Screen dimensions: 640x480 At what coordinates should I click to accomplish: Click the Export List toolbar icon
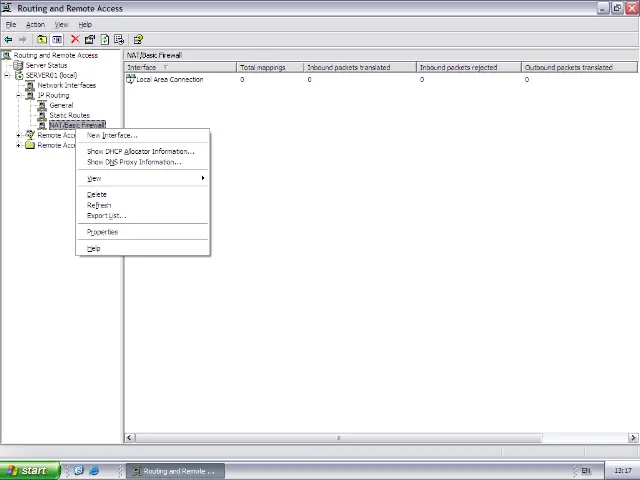click(x=119, y=40)
